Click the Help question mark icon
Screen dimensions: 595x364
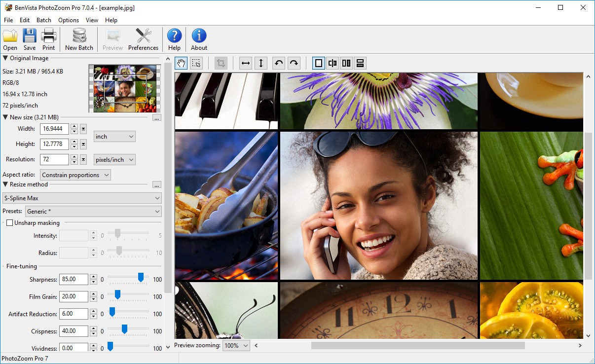(x=174, y=36)
